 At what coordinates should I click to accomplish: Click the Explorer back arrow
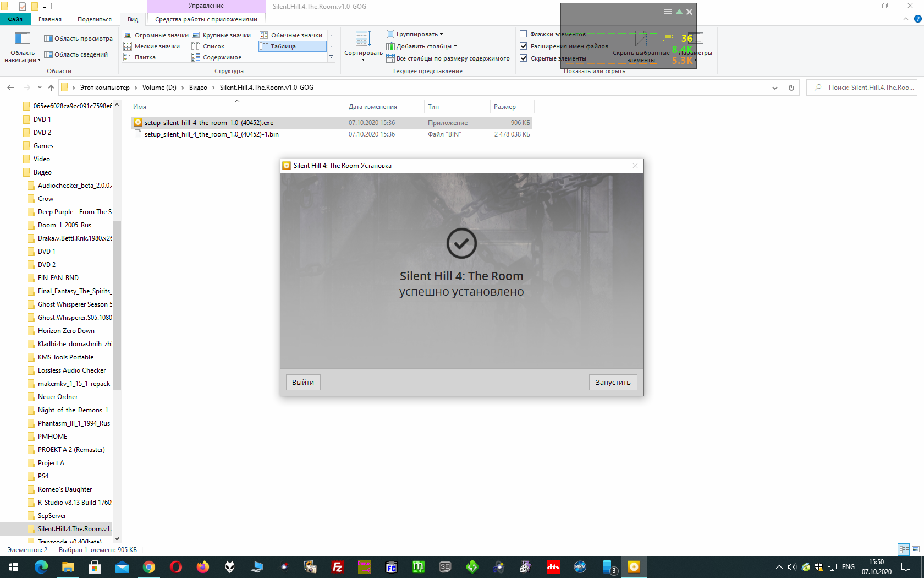(x=10, y=88)
